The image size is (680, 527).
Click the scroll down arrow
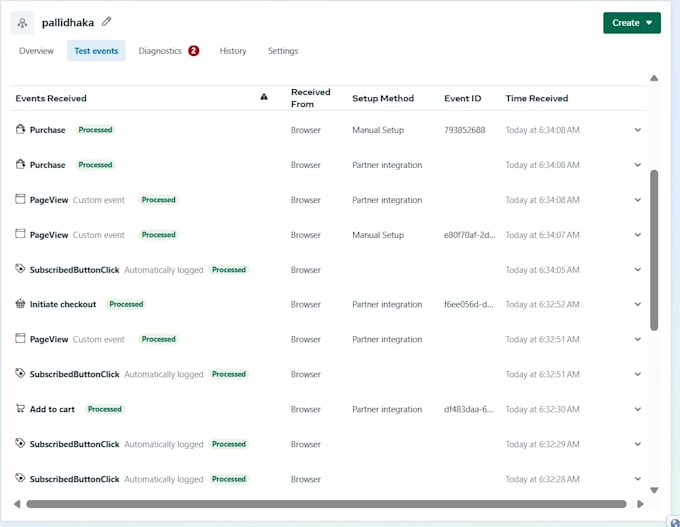coord(654,490)
